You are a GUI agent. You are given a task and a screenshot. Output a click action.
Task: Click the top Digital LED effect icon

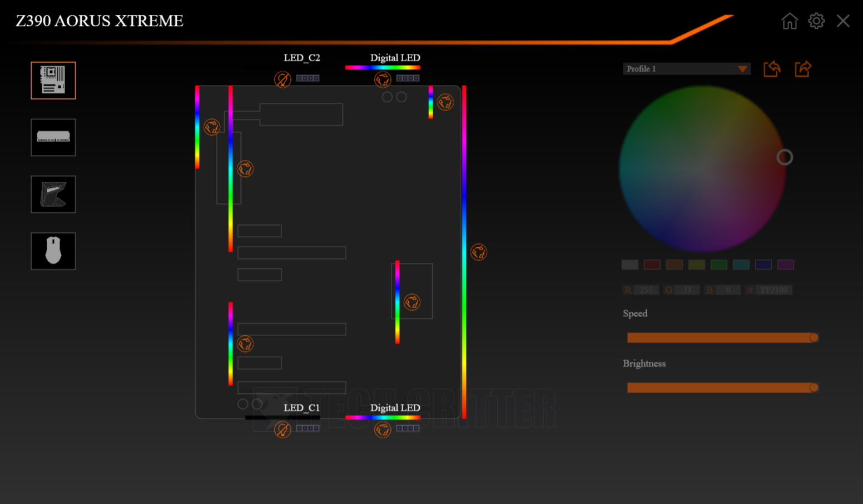point(383,79)
